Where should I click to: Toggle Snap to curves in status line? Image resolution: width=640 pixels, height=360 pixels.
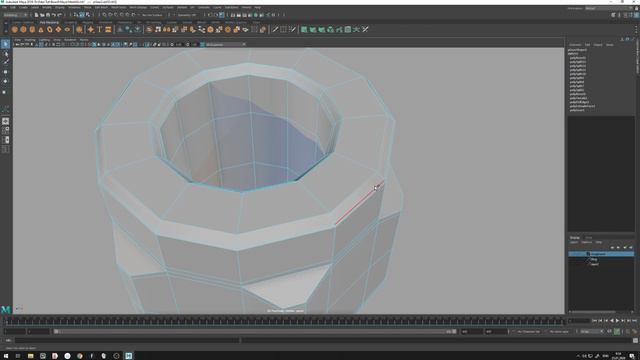[110, 15]
